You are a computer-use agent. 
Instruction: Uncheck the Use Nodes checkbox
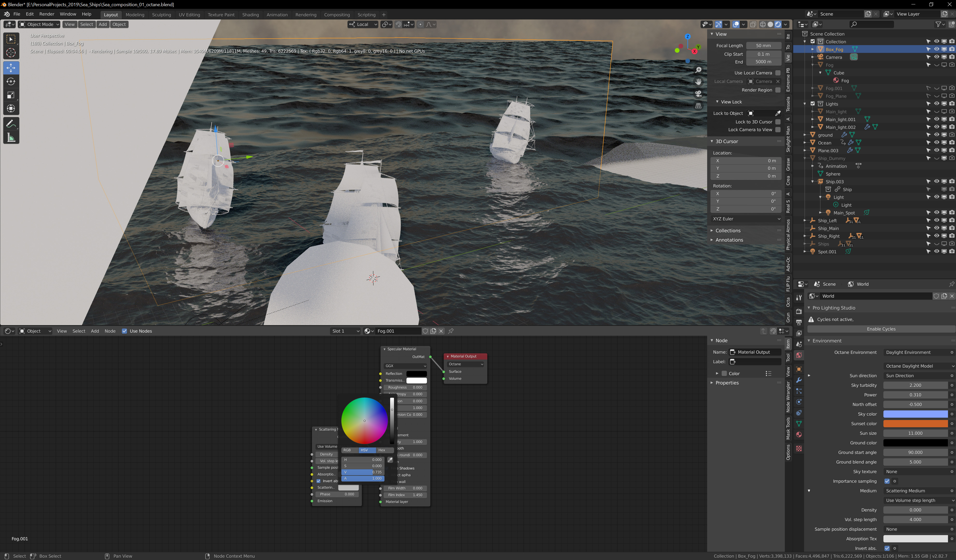point(124,331)
